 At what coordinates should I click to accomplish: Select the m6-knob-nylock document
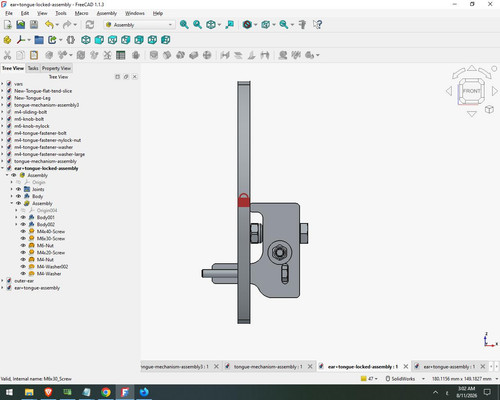32,126
